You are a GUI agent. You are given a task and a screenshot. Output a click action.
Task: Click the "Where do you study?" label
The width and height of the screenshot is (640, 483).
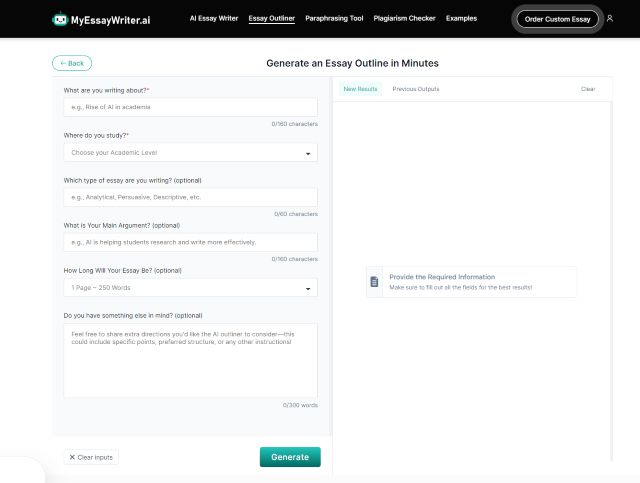(96, 136)
